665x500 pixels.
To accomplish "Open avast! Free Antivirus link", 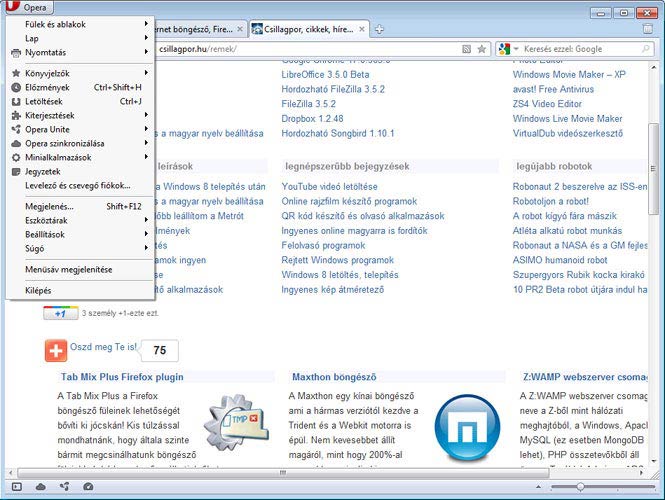I will pyautogui.click(x=553, y=89).
